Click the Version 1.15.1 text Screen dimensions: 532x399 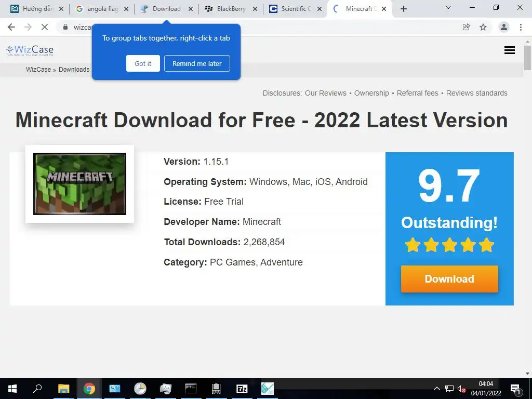pyautogui.click(x=196, y=162)
